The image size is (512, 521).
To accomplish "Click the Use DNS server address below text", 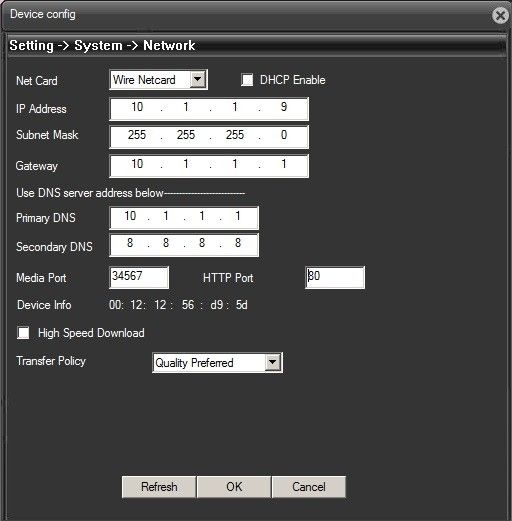I will pos(90,193).
